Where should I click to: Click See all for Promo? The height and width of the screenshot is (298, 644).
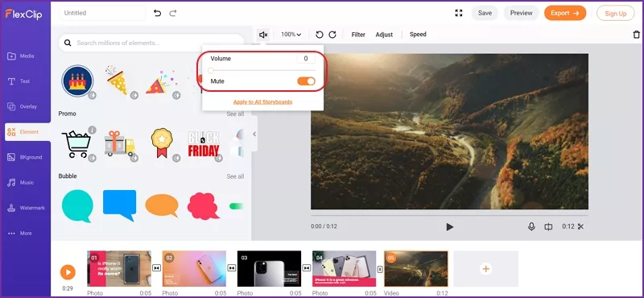point(235,114)
